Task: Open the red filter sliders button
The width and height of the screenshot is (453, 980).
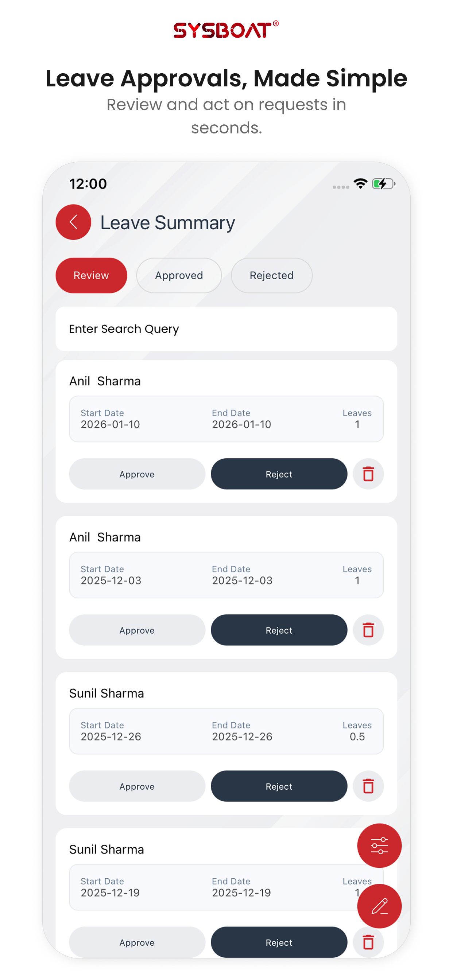Action: [379, 845]
